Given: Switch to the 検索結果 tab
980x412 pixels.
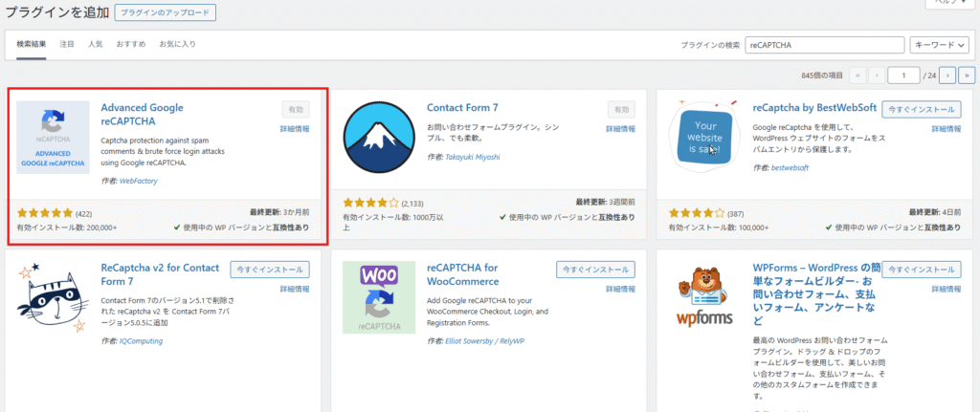Looking at the screenshot, I should pyautogui.click(x=32, y=44).
